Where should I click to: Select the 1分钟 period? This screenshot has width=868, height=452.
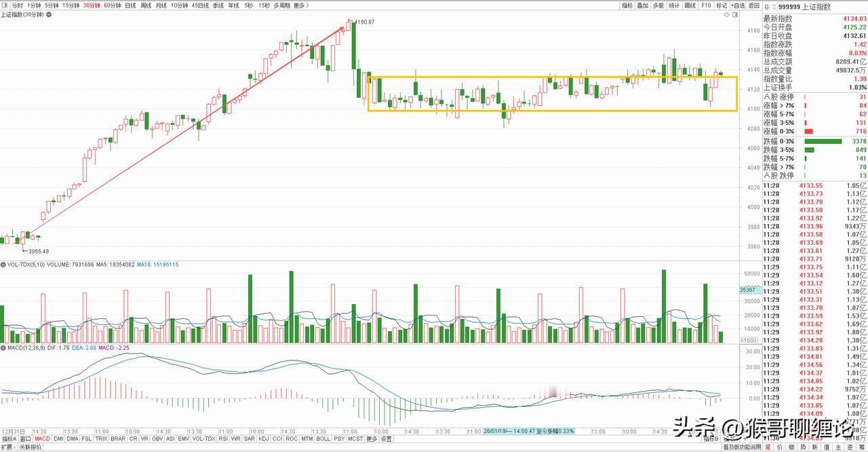(x=34, y=5)
